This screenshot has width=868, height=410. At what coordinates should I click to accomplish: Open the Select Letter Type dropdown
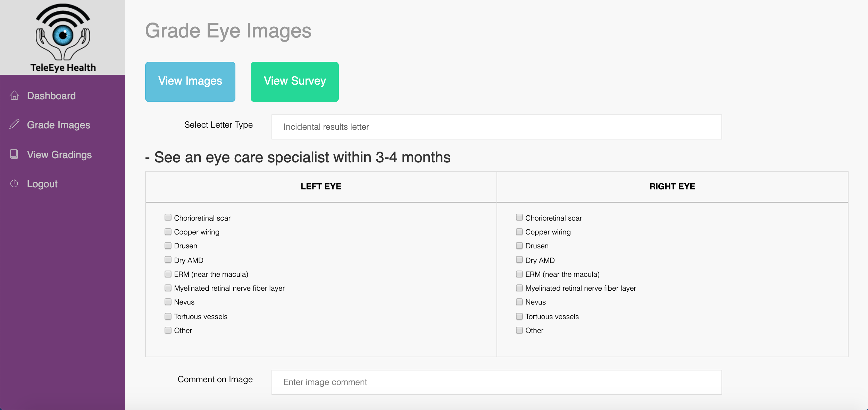point(496,127)
